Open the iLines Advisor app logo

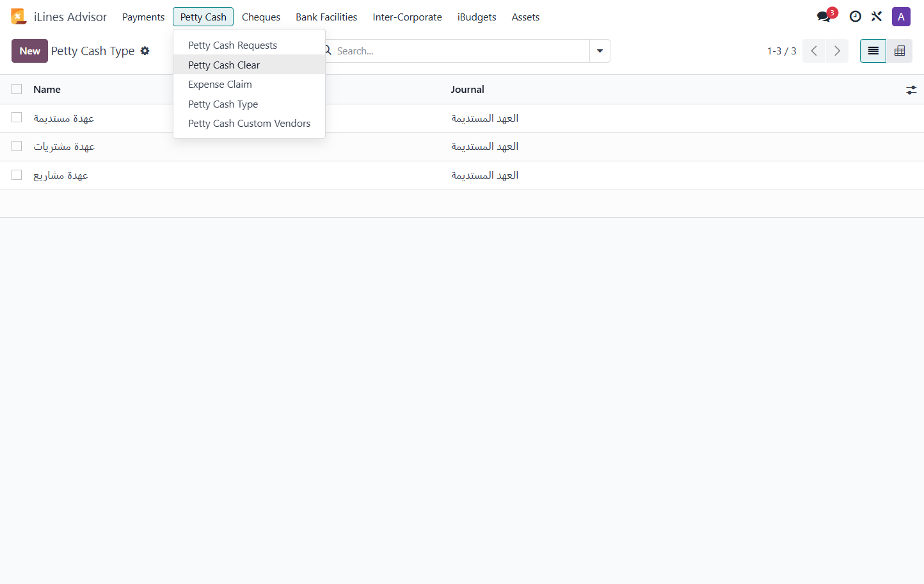[x=19, y=17]
